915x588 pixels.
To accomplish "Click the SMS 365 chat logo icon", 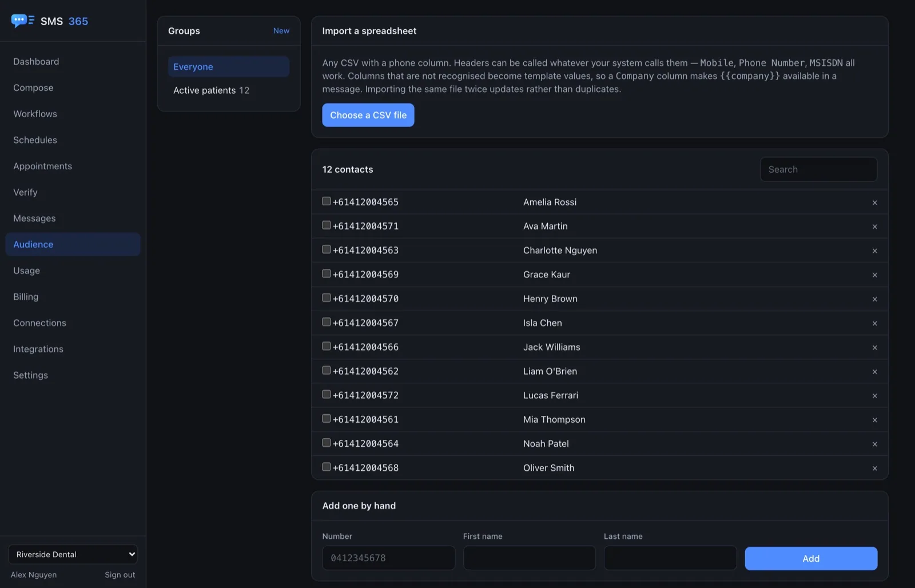I will (x=23, y=21).
